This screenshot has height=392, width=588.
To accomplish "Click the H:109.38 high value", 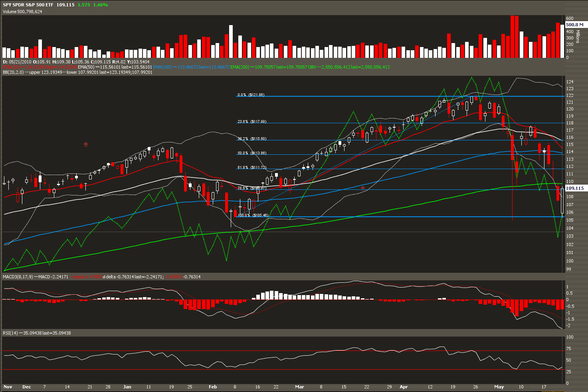I will pyautogui.click(x=61, y=62).
